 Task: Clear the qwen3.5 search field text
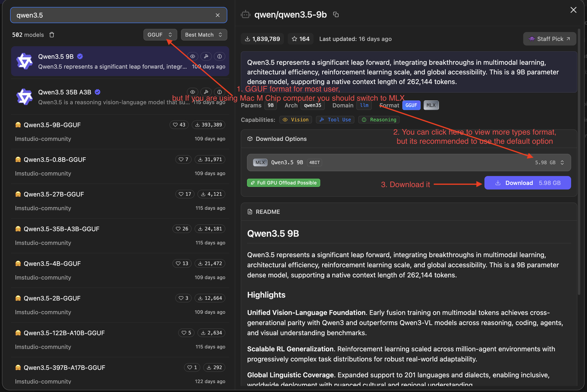pos(217,15)
